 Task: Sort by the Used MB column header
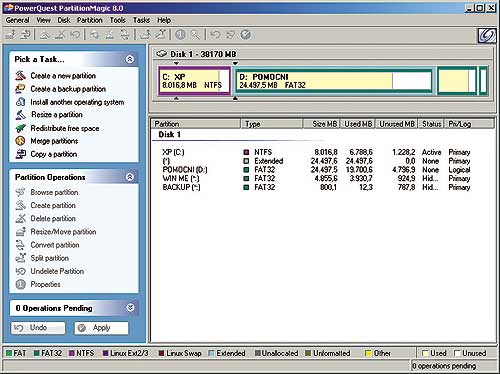[358, 124]
